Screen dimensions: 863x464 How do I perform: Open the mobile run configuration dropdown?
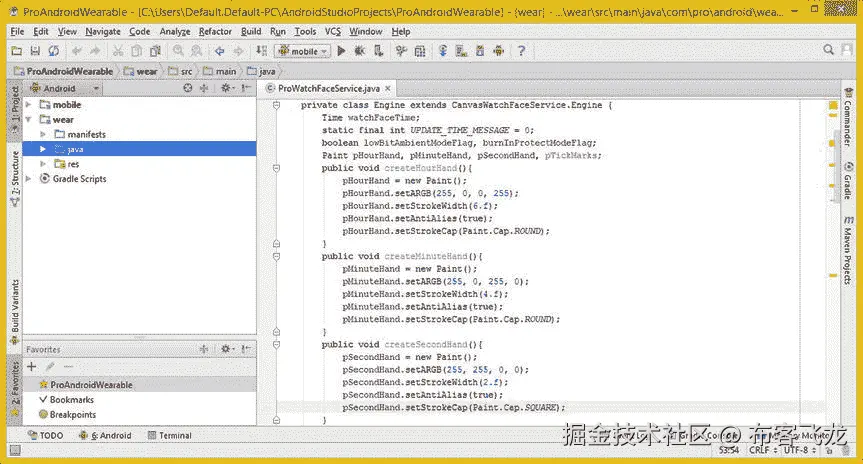(x=302, y=51)
